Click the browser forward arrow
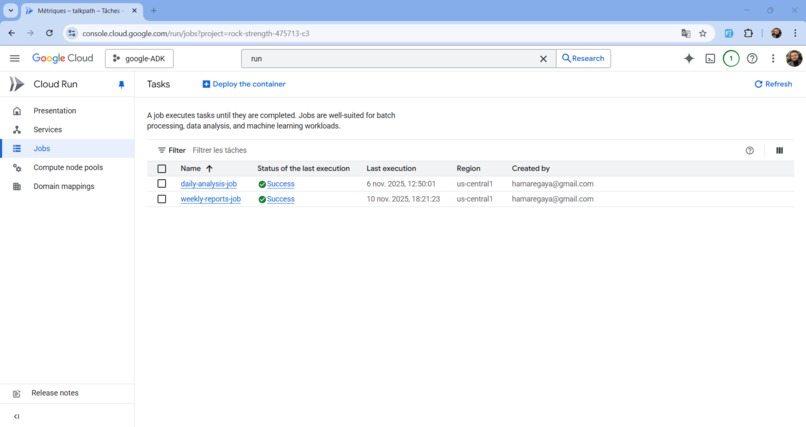 pos(30,33)
